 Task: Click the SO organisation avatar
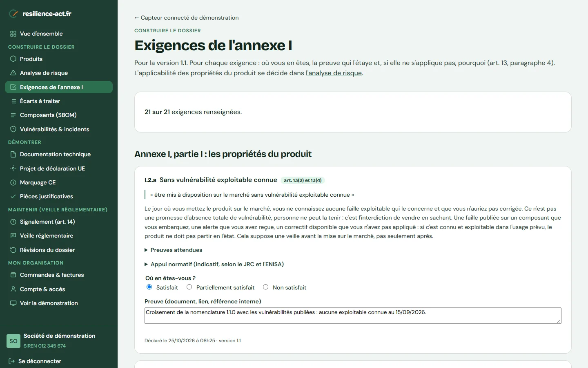coord(13,341)
